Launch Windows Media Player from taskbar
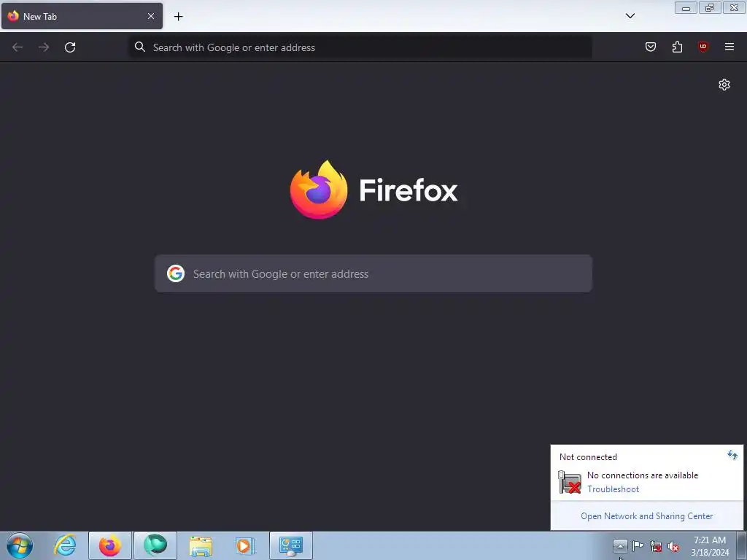 click(245, 545)
